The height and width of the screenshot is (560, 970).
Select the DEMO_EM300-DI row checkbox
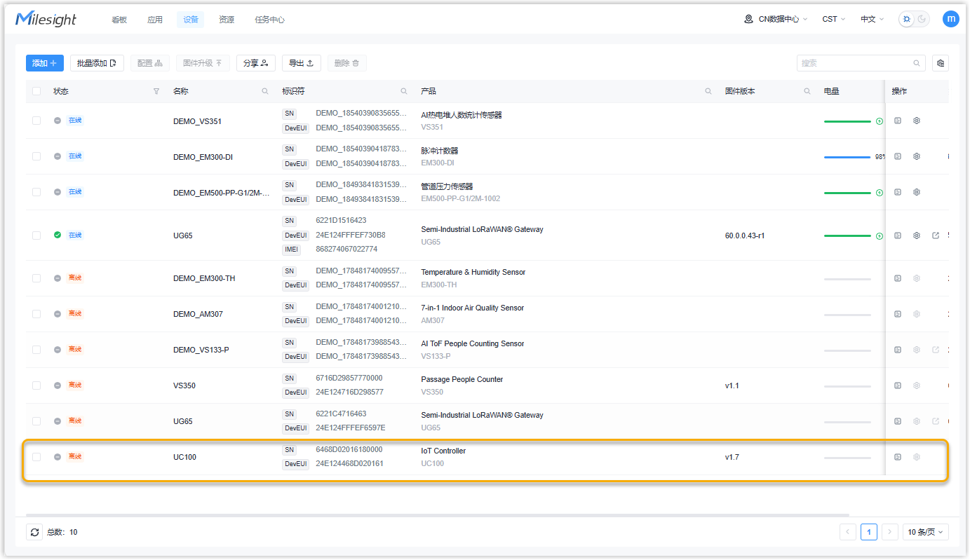click(x=36, y=156)
